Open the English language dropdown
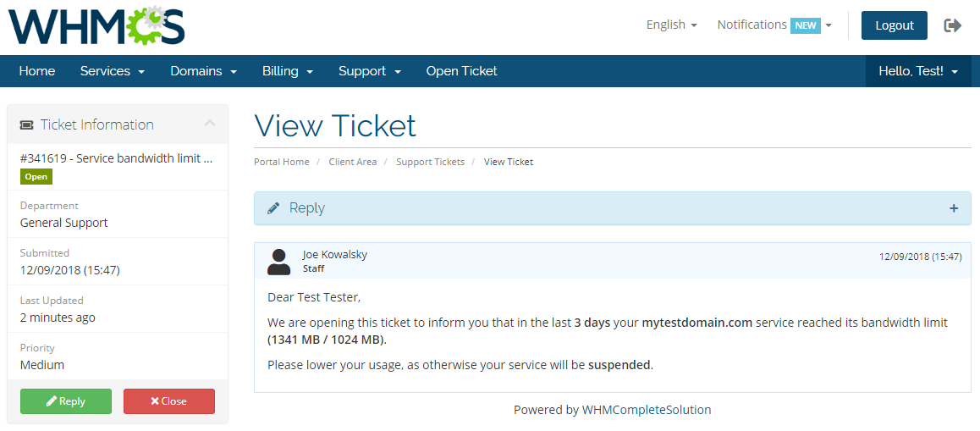The image size is (980, 431). coord(671,25)
